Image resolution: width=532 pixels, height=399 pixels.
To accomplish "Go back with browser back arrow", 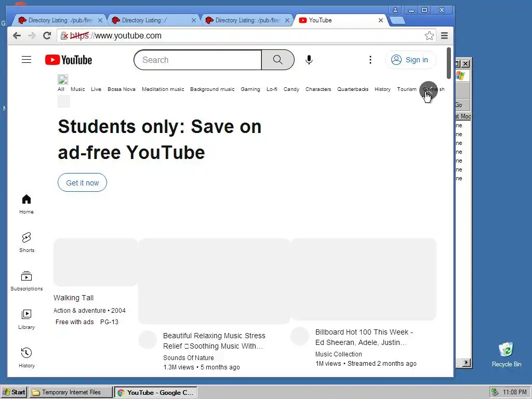I will pos(17,36).
